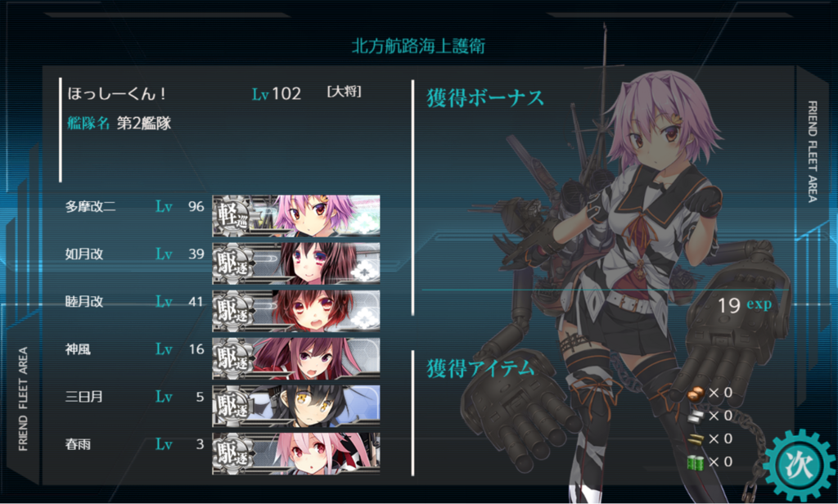Click the ammo resource icon
This screenshot has height=504, width=838.
click(696, 439)
